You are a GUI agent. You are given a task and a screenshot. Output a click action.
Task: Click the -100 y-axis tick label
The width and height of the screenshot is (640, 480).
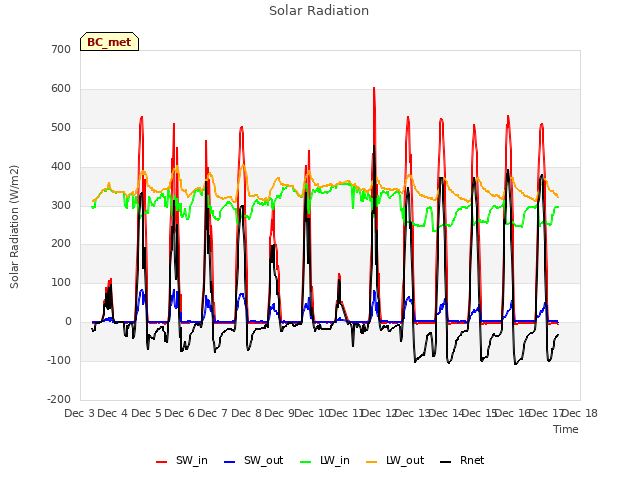click(x=59, y=360)
